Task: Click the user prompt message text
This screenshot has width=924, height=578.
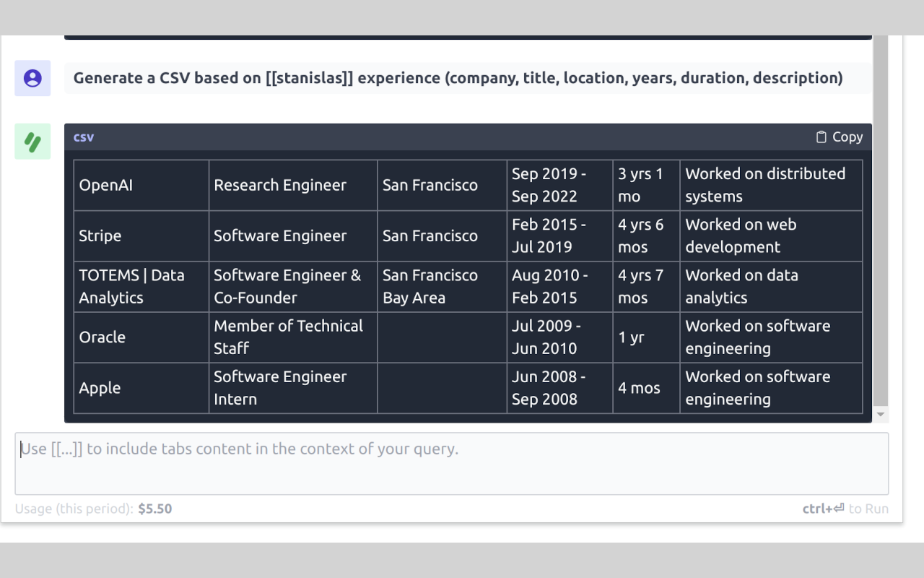Action: click(x=458, y=78)
